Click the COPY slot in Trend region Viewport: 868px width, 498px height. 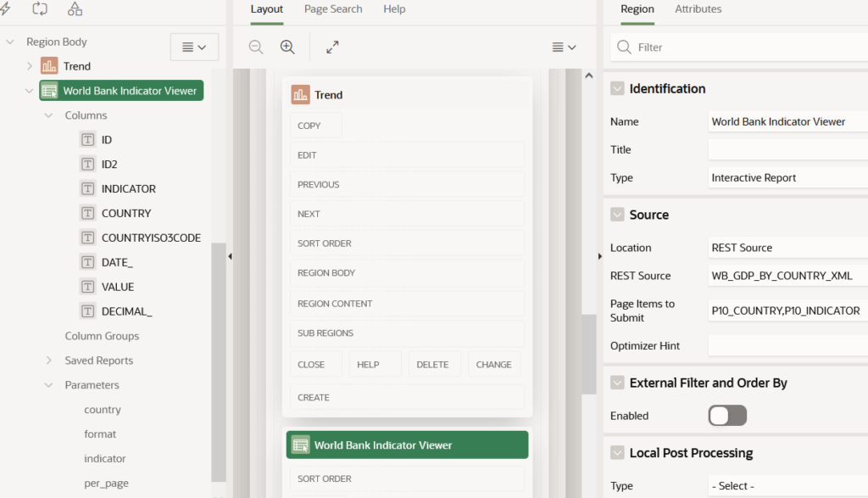point(315,126)
